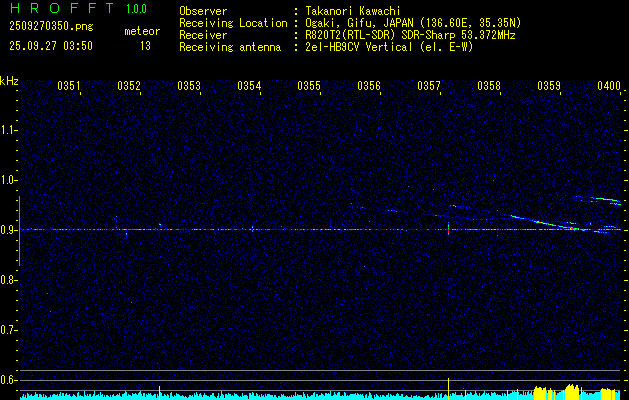
Task: Click the observer name Takanori Kawachi
Action: (x=353, y=11)
